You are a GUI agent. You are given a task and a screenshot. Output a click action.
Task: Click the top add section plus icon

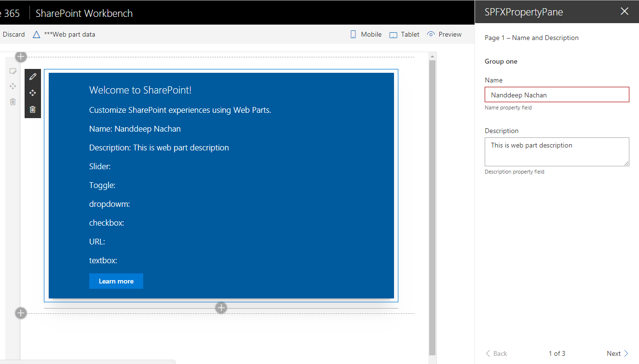click(x=21, y=57)
